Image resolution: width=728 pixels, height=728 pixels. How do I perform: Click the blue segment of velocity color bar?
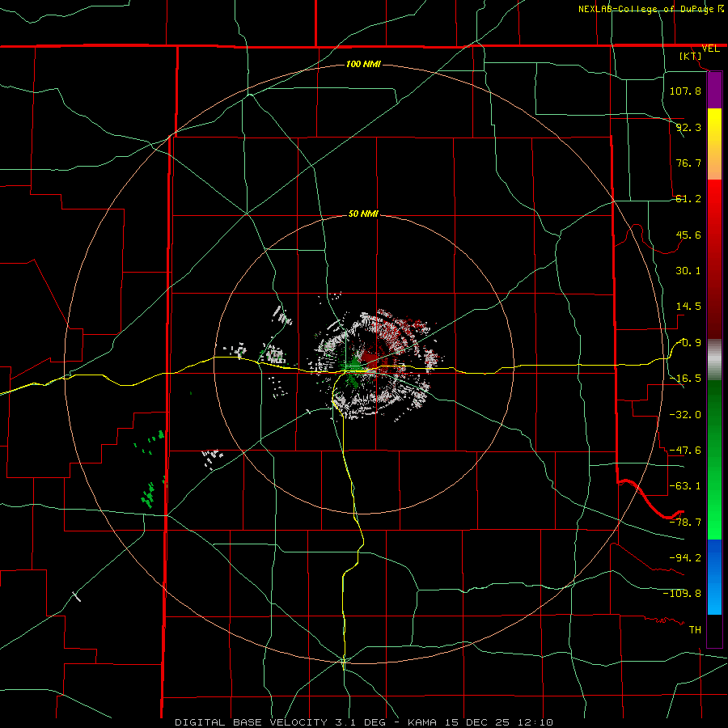pyautogui.click(x=714, y=577)
